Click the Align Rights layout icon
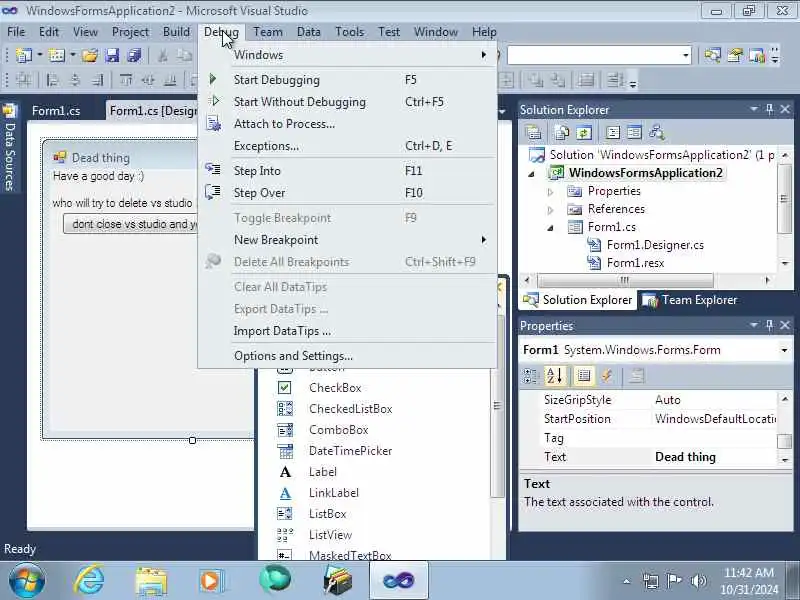Image resolution: width=800 pixels, height=600 pixels. tap(97, 80)
